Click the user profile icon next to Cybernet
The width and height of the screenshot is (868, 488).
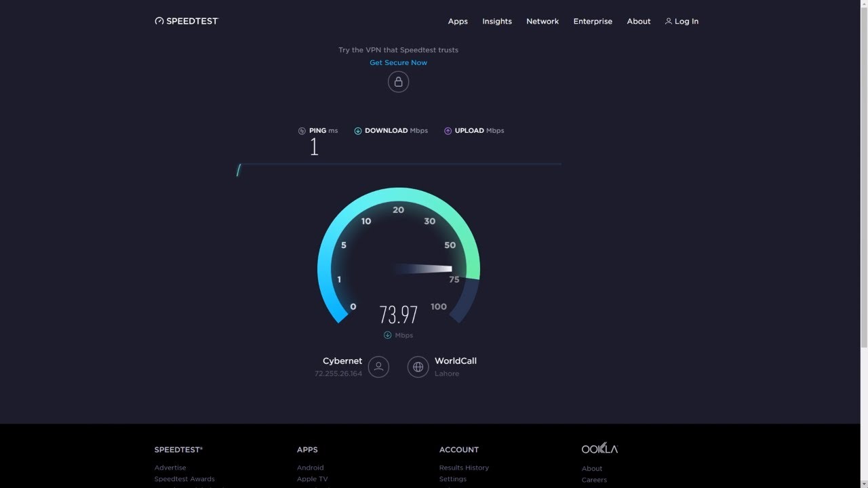click(378, 367)
